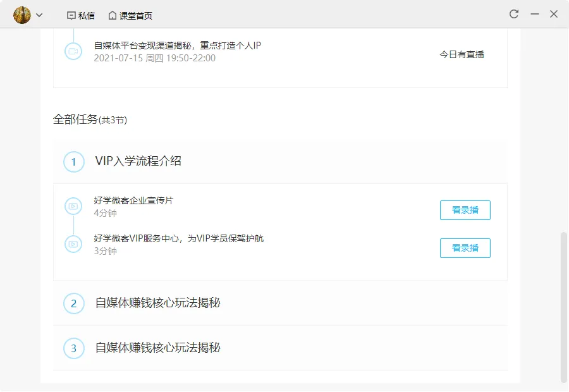Click the number 1 circle badge

pos(74,162)
